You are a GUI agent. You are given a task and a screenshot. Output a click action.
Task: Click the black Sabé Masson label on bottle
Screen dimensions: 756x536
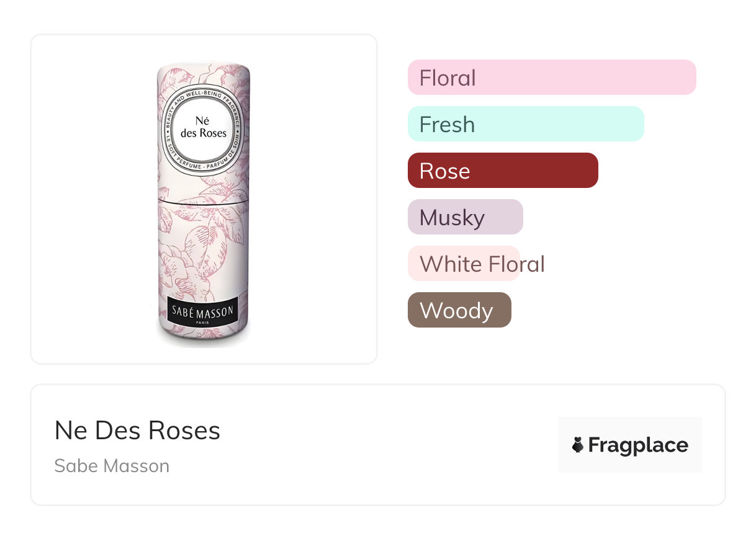coord(202,309)
